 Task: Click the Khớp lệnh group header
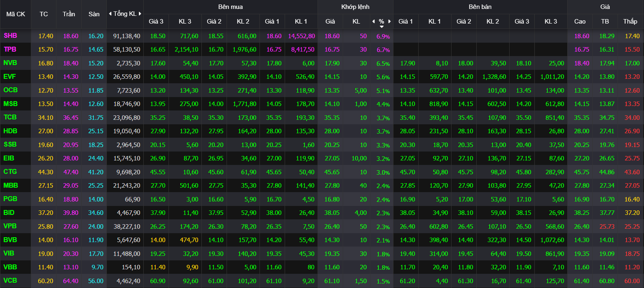[x=355, y=7]
